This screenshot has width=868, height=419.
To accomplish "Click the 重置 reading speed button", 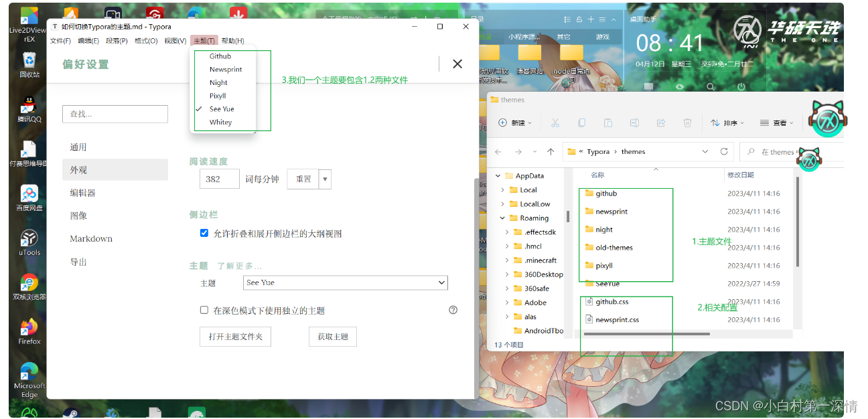I will click(x=303, y=179).
